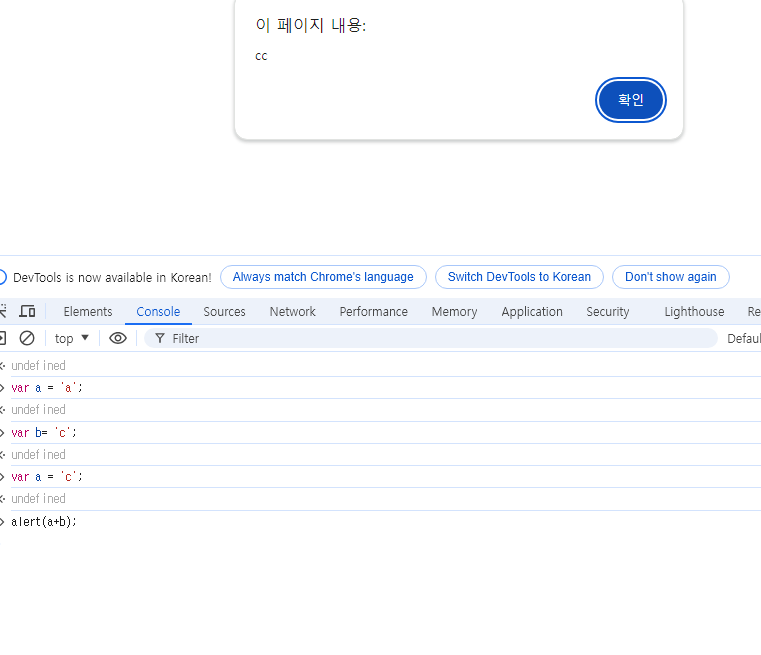Go to the Performance tab
This screenshot has width=761, height=655.
point(374,311)
